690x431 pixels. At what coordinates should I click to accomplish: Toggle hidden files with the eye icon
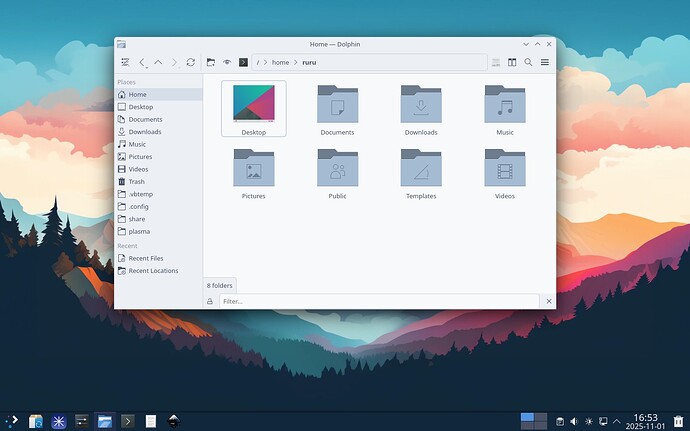point(227,62)
